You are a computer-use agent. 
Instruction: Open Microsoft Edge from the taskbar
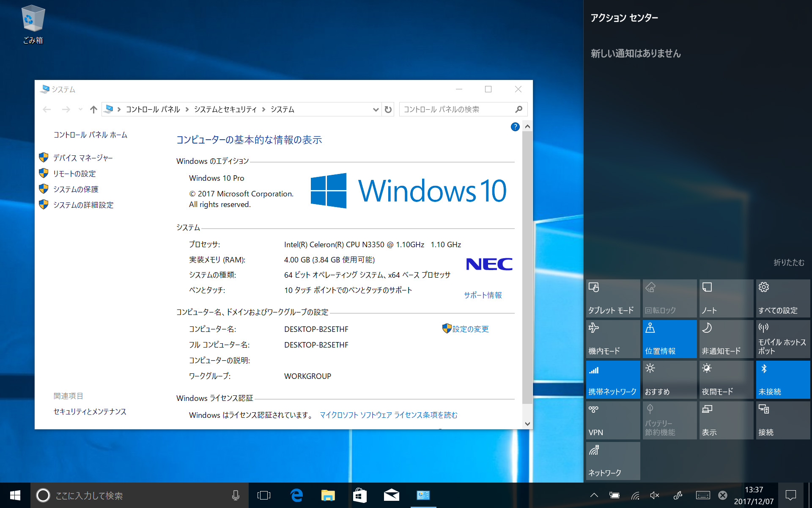(x=296, y=495)
